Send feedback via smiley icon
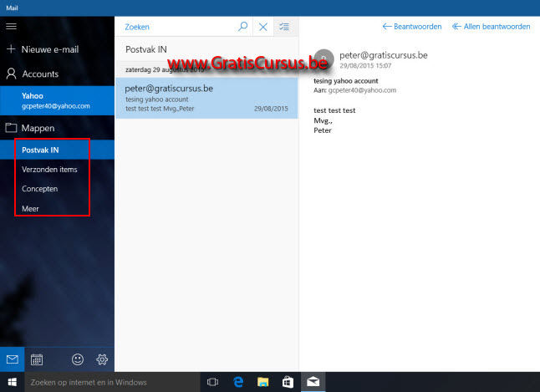 (78, 359)
